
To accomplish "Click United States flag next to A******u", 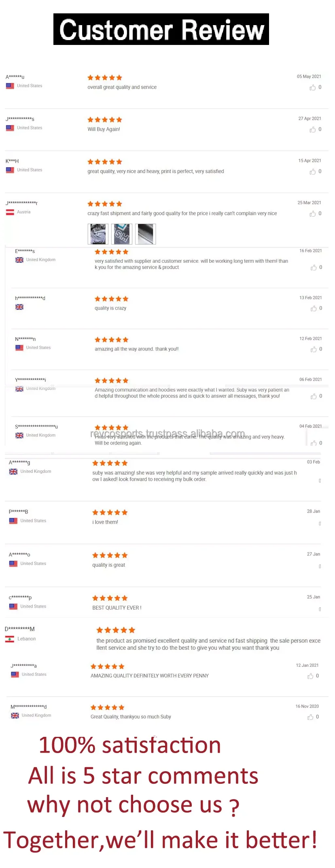I will click(10, 86).
